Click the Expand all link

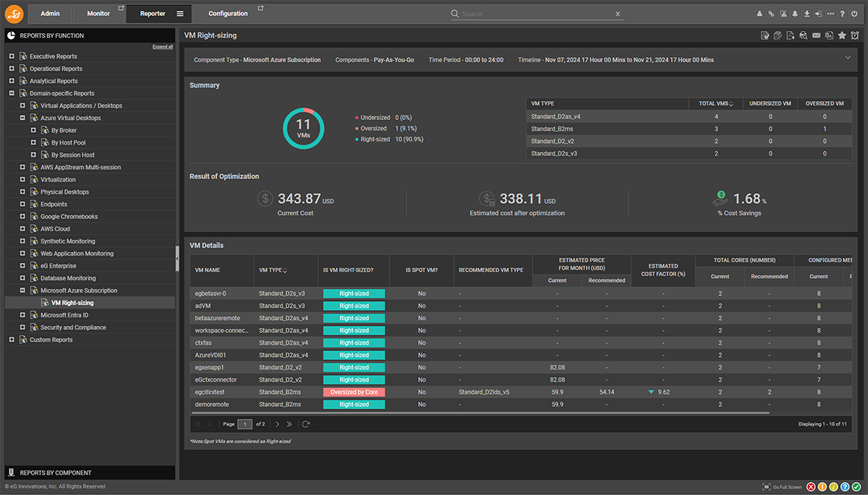click(163, 46)
